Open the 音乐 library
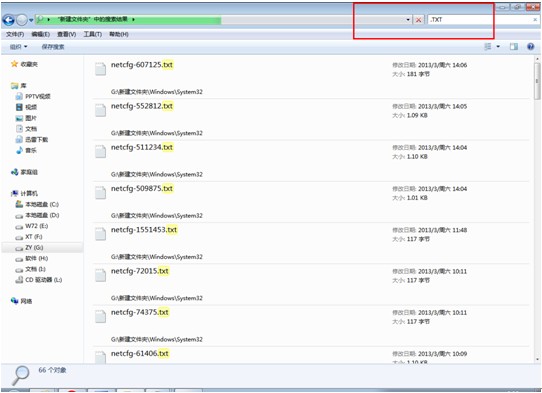The height and width of the screenshot is (393, 542). [26, 150]
